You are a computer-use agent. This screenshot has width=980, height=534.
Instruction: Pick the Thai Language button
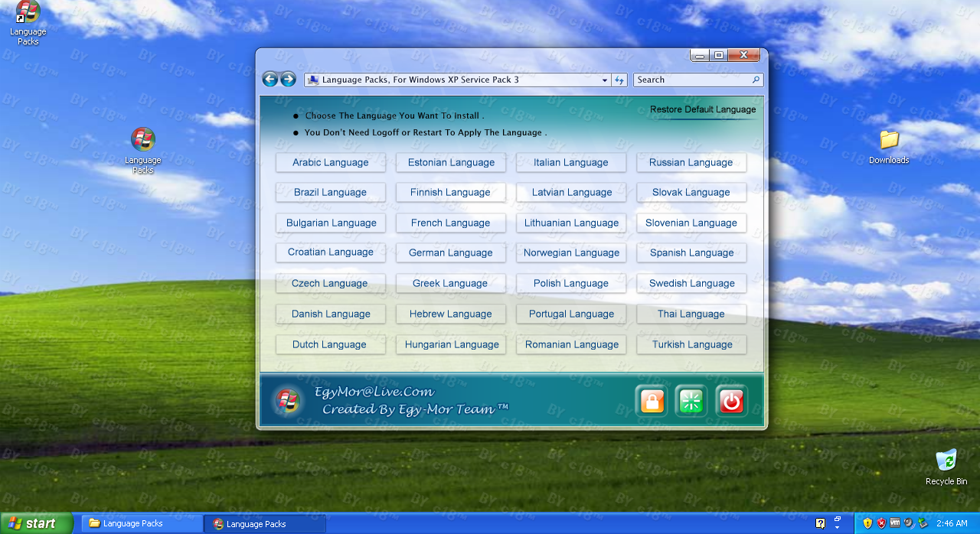tap(691, 314)
